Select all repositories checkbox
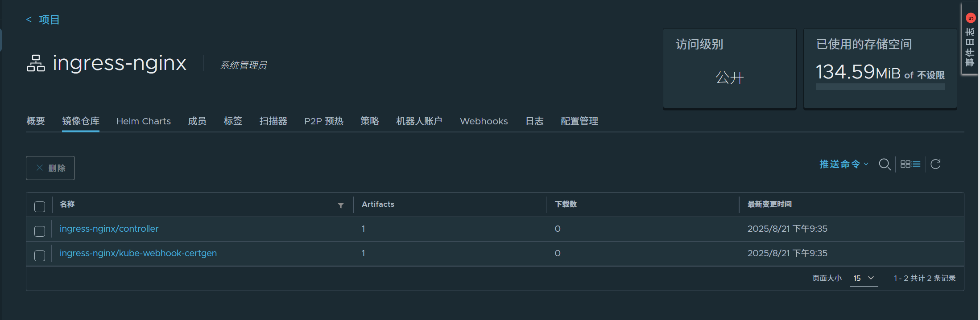 (x=40, y=206)
